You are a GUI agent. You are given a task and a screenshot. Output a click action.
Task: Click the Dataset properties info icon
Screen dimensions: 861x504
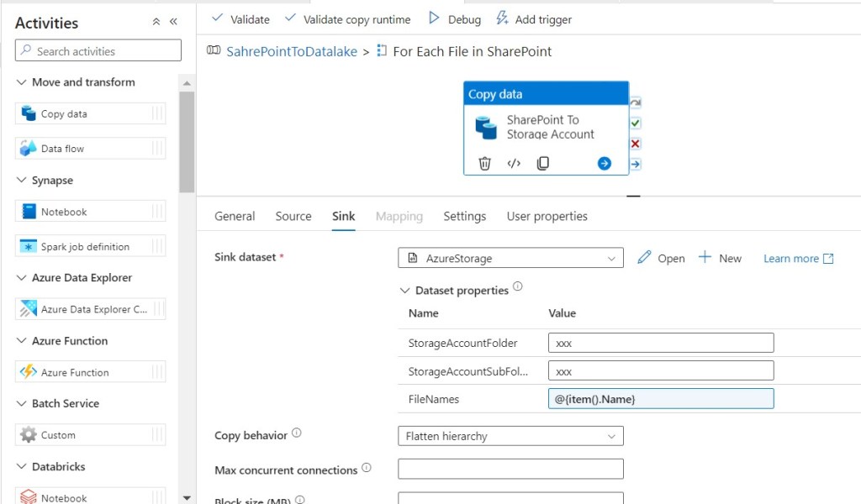pyautogui.click(x=518, y=286)
